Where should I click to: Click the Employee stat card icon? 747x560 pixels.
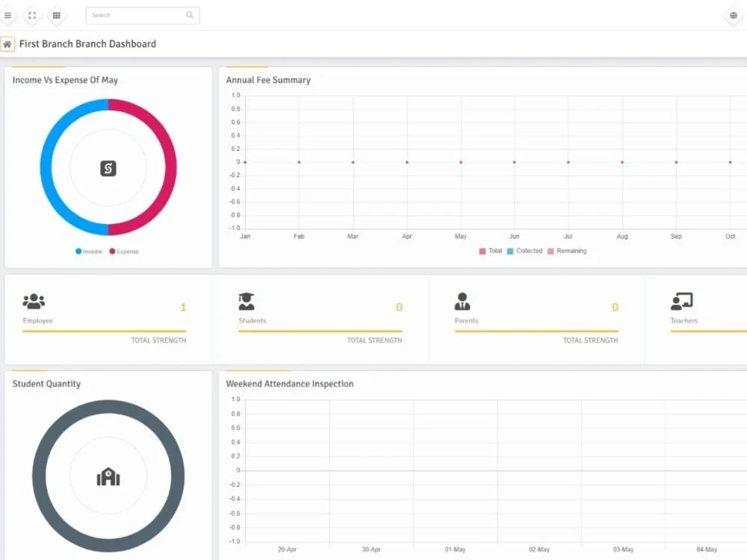(33, 301)
